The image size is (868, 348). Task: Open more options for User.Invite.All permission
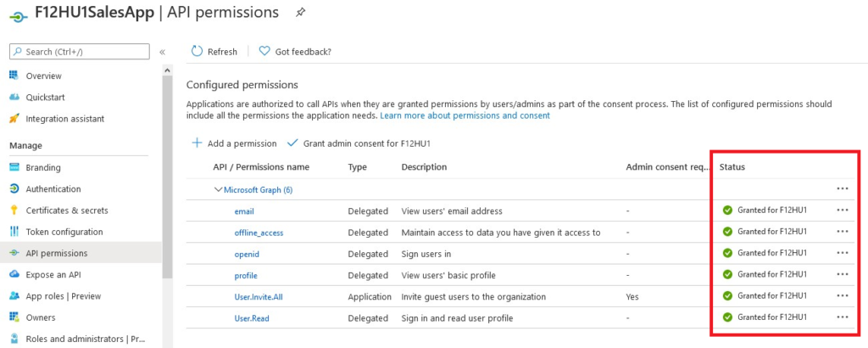click(x=843, y=295)
